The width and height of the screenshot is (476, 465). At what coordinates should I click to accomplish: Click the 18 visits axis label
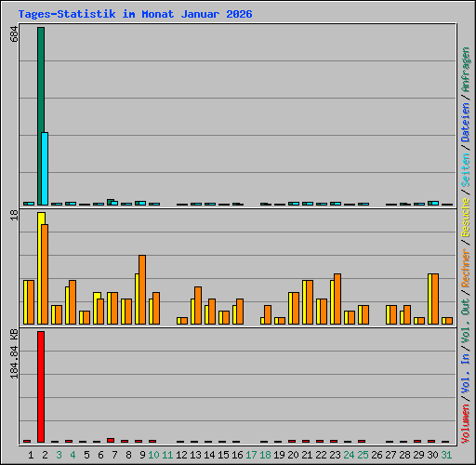click(14, 215)
